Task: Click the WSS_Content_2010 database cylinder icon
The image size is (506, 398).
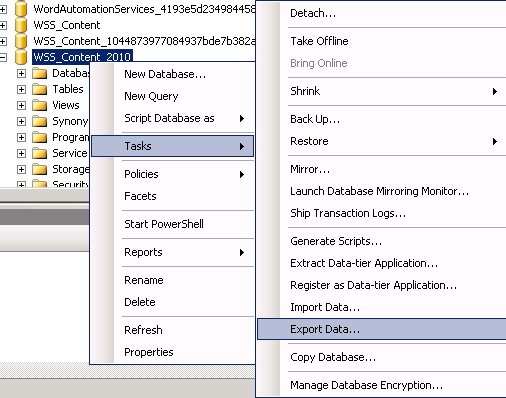Action: [x=21, y=57]
